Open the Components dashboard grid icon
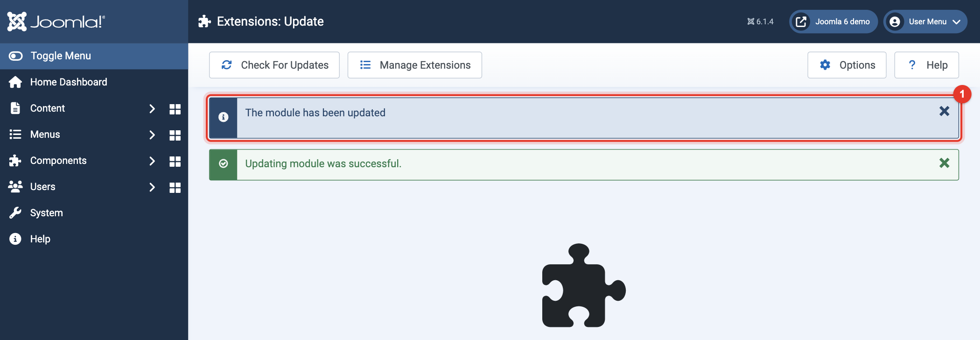Viewport: 980px width, 340px height. tap(175, 162)
